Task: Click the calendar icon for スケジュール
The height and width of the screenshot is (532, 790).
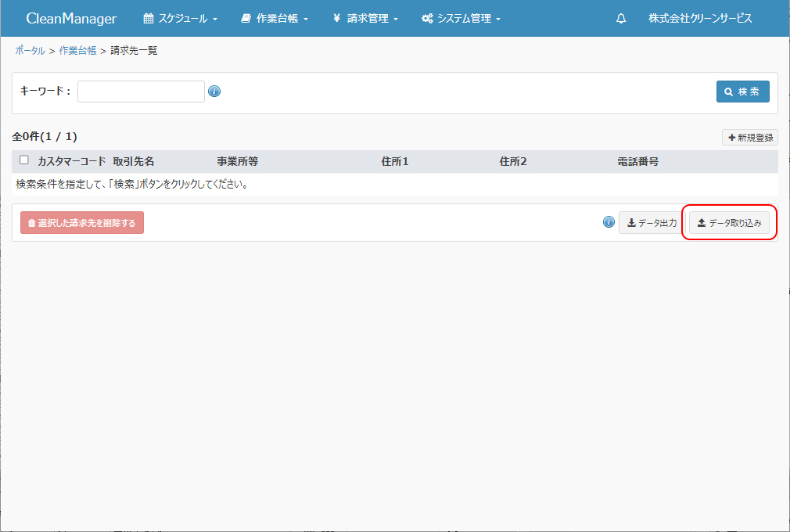Action: 149,19
